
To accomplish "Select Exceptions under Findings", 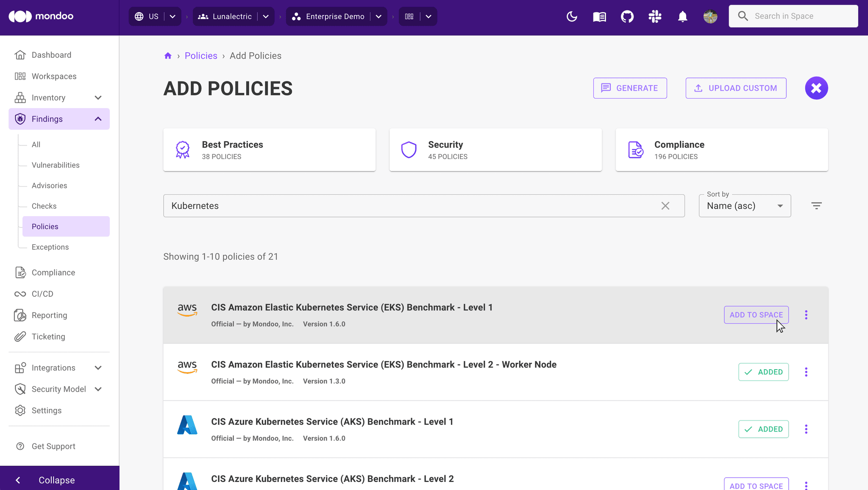I will pos(50,247).
